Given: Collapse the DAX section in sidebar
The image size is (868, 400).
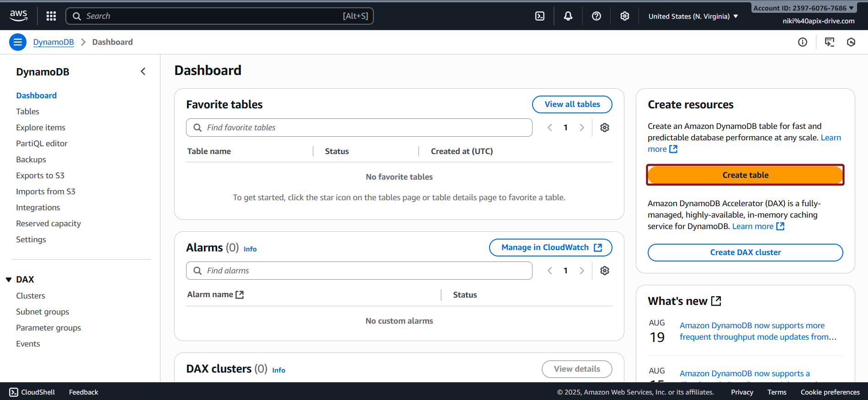Looking at the screenshot, I should 9,279.
